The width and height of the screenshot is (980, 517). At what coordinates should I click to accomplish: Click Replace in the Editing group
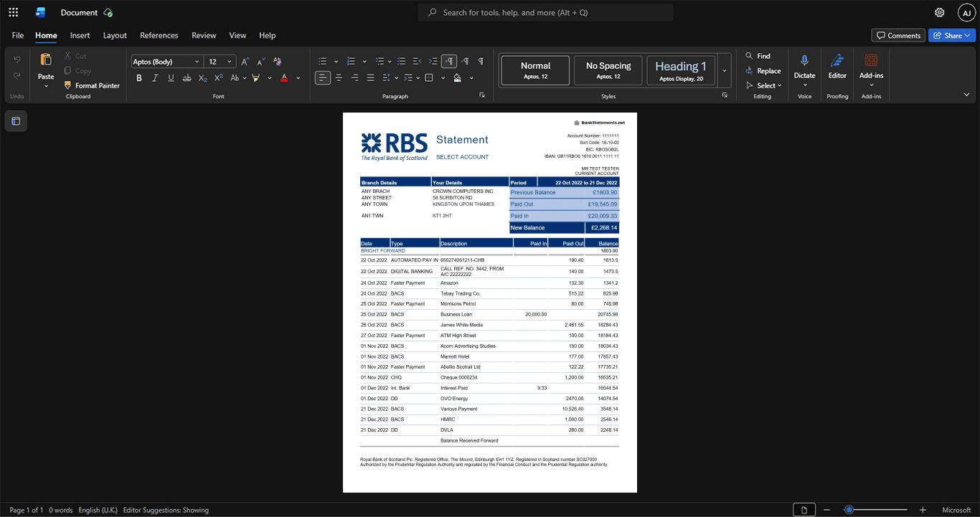(x=763, y=71)
